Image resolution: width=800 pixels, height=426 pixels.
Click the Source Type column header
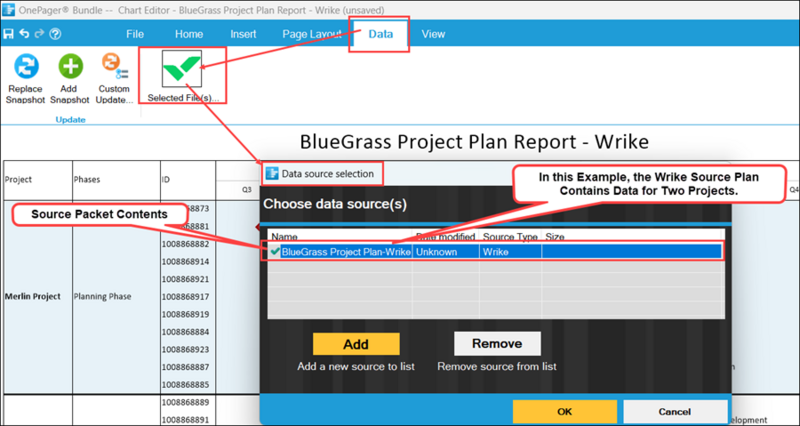coord(510,237)
